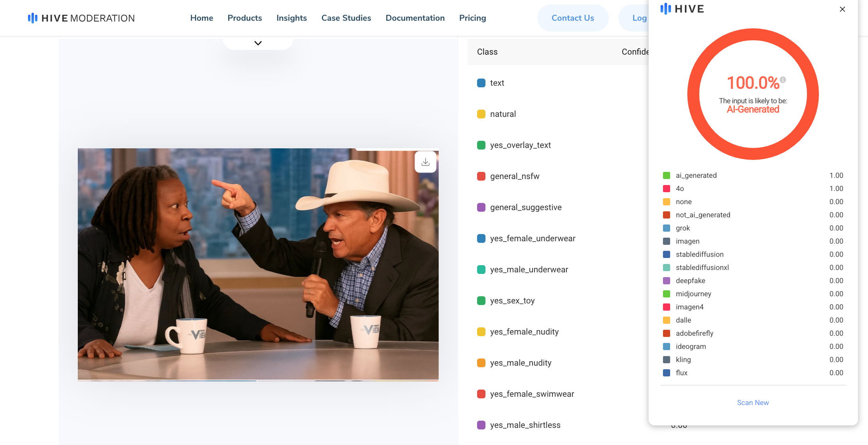The width and height of the screenshot is (868, 445).
Task: Click the Hive logo in the panel
Action: click(x=682, y=9)
